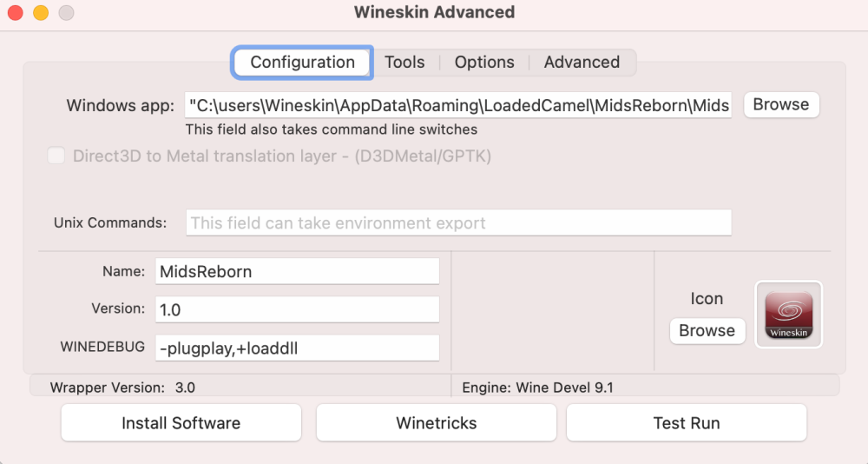Minimize the Wineskin Advanced window

coord(40,13)
